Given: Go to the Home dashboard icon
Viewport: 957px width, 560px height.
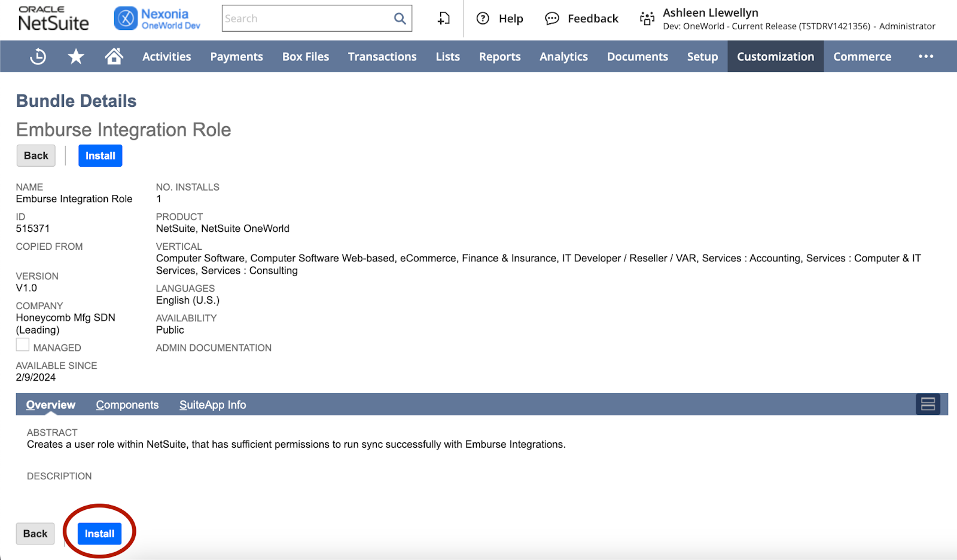Looking at the screenshot, I should click(114, 56).
